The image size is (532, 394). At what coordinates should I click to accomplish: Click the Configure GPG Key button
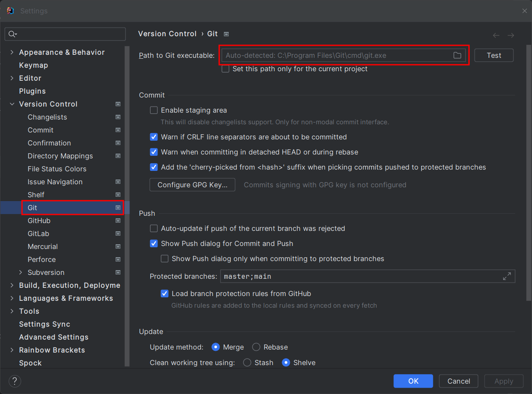coord(192,185)
